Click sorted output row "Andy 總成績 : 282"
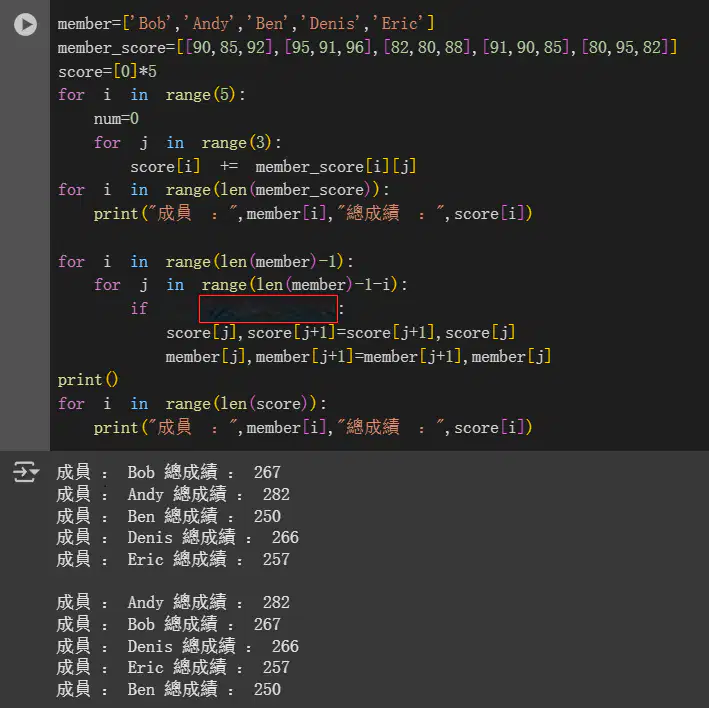This screenshot has width=709, height=708. click(x=173, y=603)
